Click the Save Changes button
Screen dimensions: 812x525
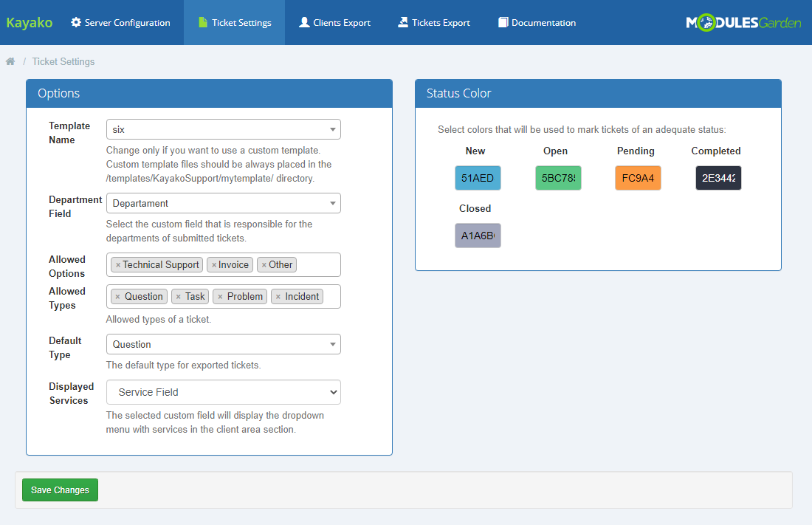[60, 490]
